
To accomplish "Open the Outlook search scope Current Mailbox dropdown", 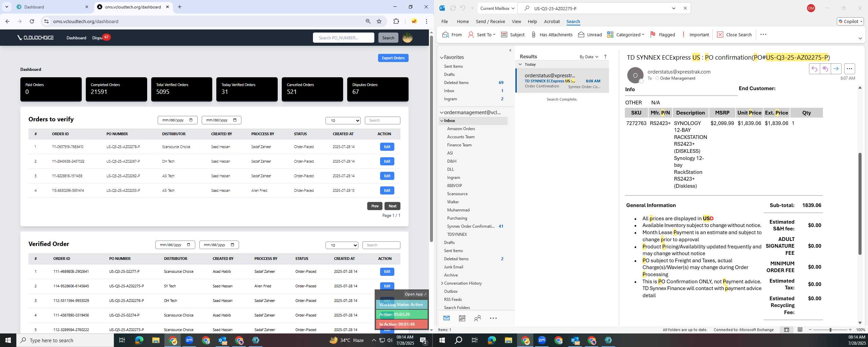I will pos(497,8).
